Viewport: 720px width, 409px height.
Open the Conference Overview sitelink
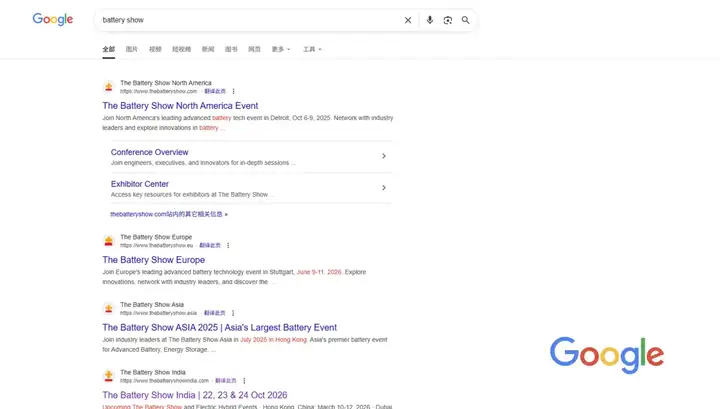click(x=149, y=152)
